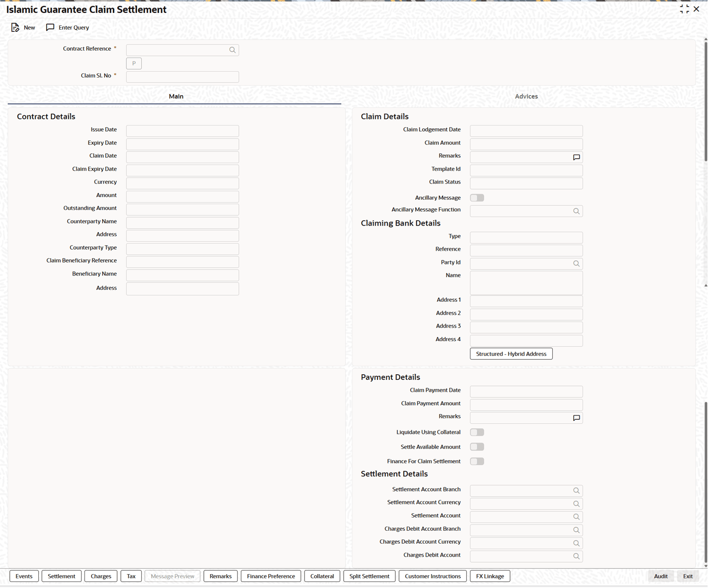Click the P button under Contract Reference
This screenshot has height=588, width=709.
134,63
